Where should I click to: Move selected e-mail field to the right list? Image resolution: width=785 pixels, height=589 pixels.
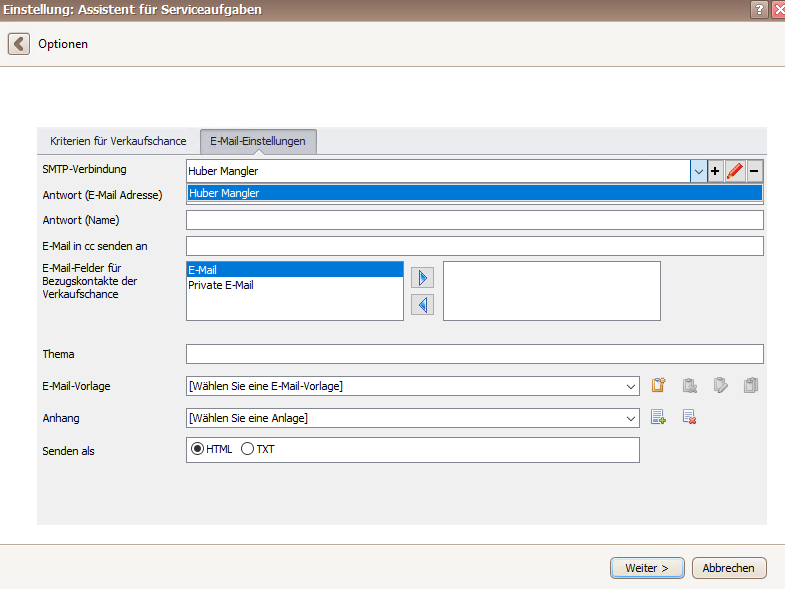pos(423,278)
